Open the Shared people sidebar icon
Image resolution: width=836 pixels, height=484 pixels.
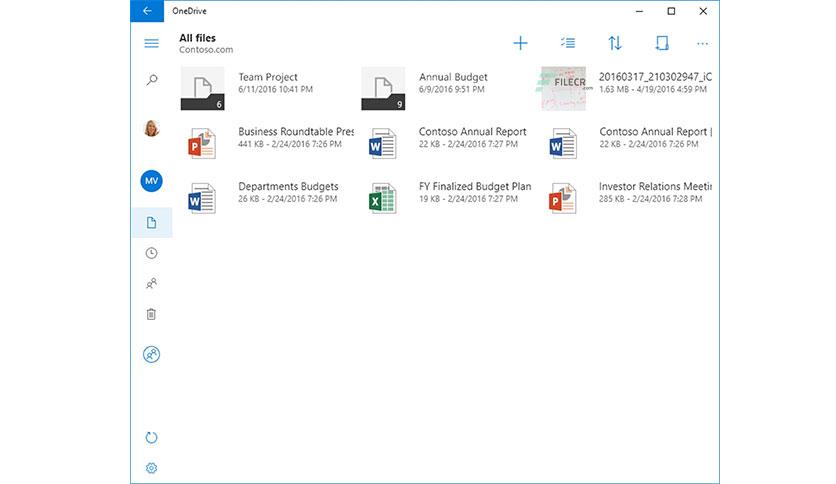click(151, 283)
